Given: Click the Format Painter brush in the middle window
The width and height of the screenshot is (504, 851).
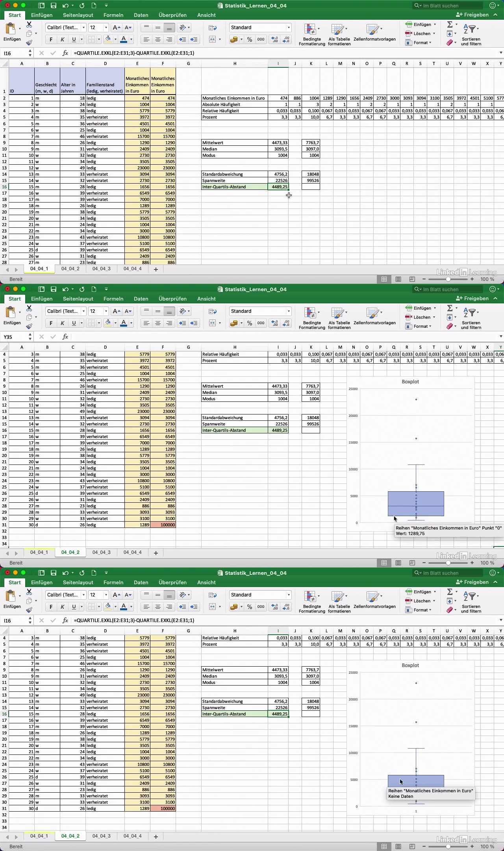Looking at the screenshot, I should click(29, 326).
